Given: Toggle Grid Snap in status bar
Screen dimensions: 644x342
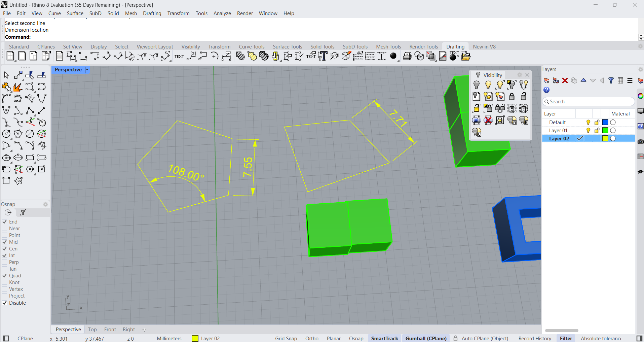Looking at the screenshot, I should click(286, 339).
